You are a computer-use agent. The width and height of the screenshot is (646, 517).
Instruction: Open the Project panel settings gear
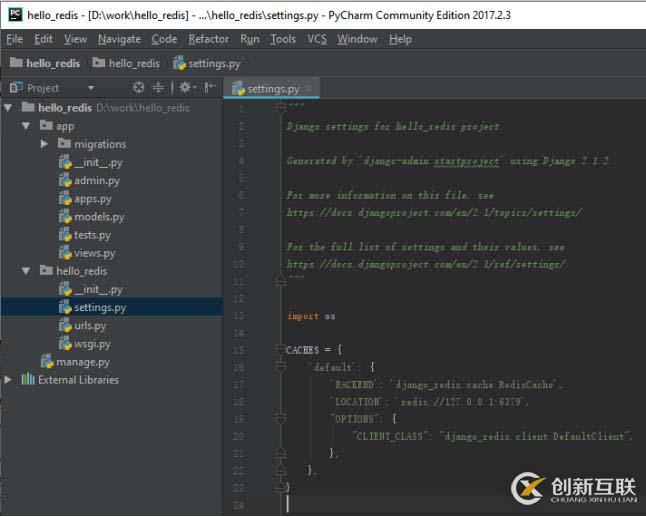pyautogui.click(x=187, y=87)
